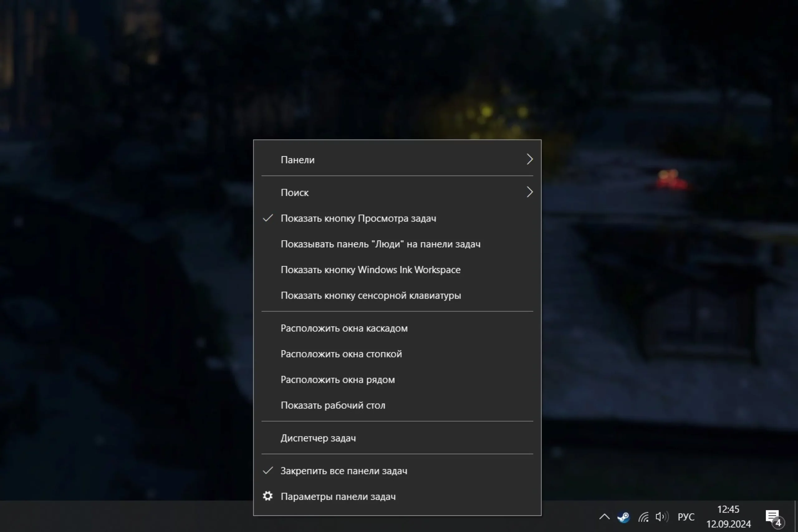Screen dimensions: 798x532
Task: Open the notification center icon
Action: click(773, 517)
